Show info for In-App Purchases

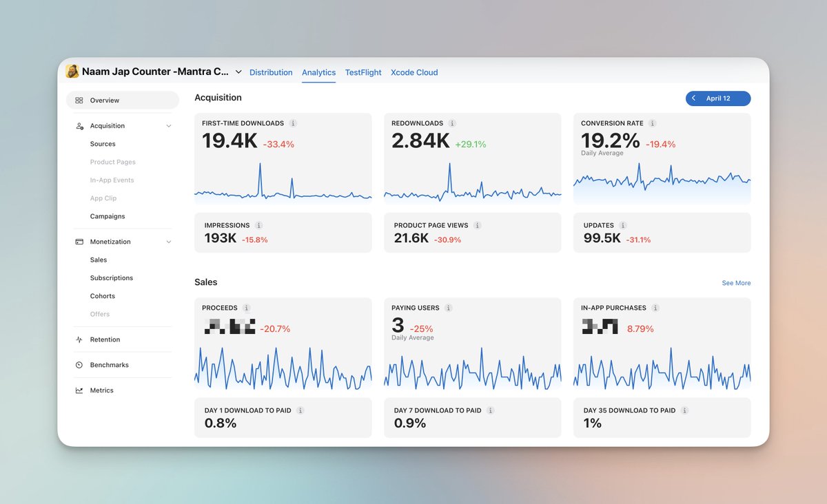click(655, 308)
